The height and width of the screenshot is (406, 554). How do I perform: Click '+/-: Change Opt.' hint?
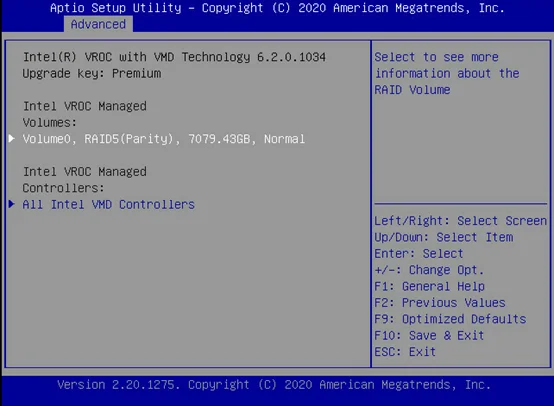pos(429,270)
